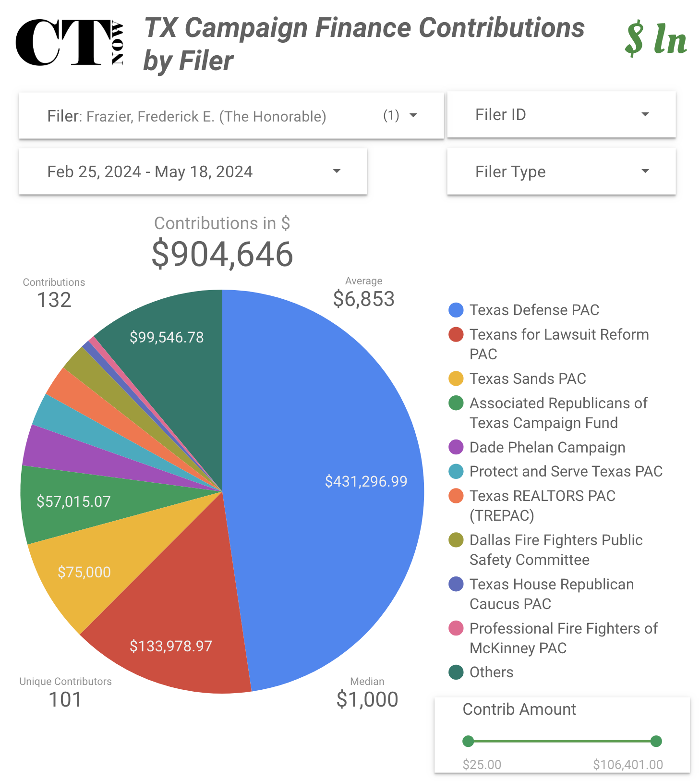This screenshot has height=782, width=700.
Task: Open the date range Feb 25 - May 18, 2024
Action: pos(193,171)
